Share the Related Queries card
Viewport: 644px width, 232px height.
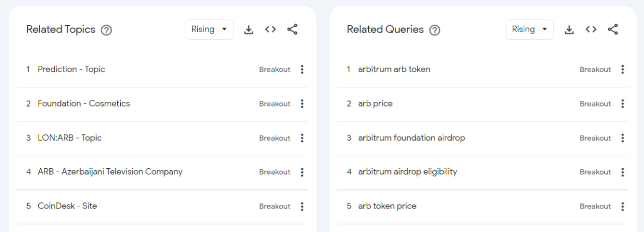(613, 30)
